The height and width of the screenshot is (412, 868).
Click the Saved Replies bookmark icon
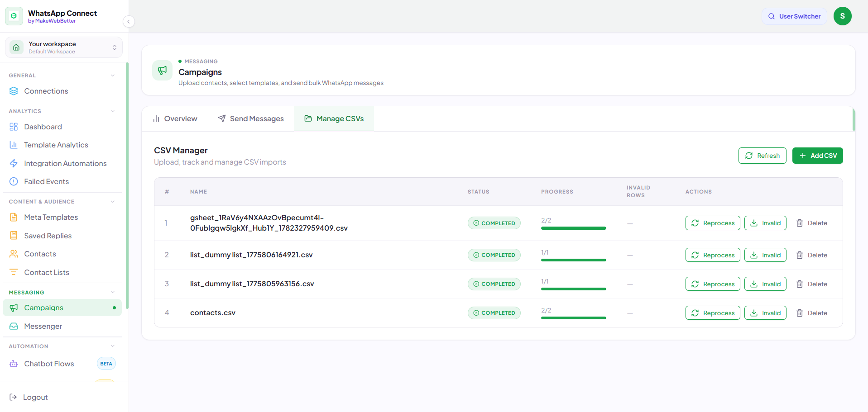pos(14,236)
